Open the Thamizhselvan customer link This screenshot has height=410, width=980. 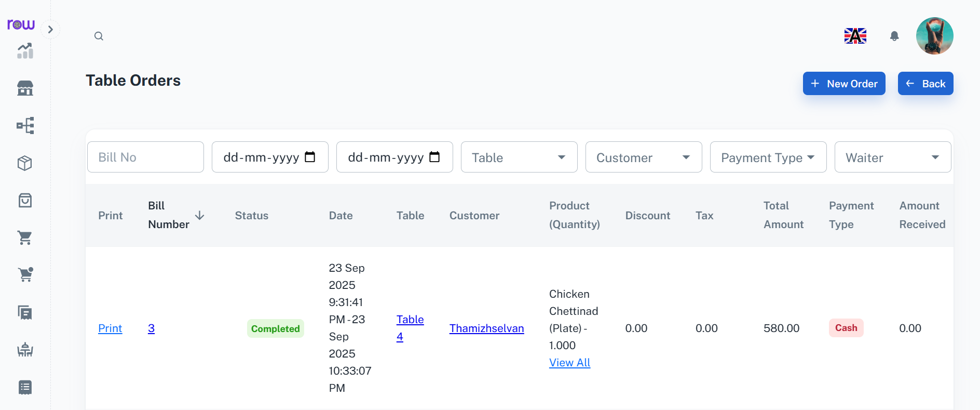click(486, 328)
